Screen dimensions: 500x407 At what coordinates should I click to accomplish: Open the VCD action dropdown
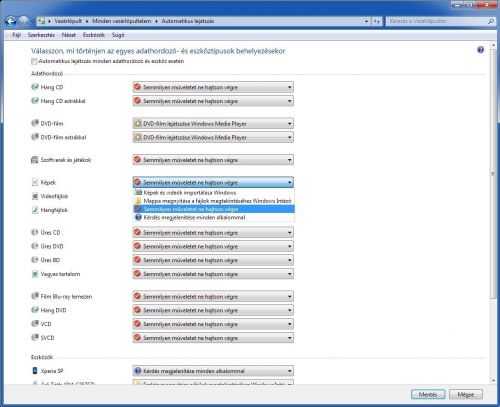click(x=213, y=324)
